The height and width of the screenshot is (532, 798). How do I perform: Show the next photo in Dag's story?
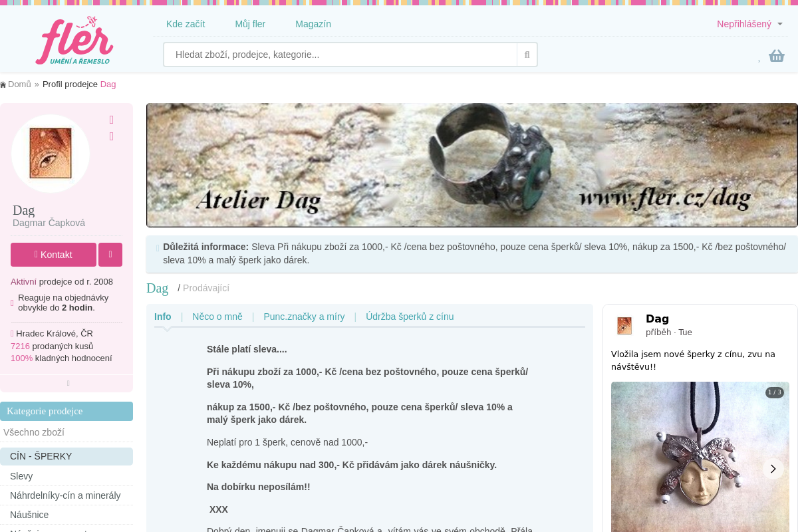click(x=773, y=469)
